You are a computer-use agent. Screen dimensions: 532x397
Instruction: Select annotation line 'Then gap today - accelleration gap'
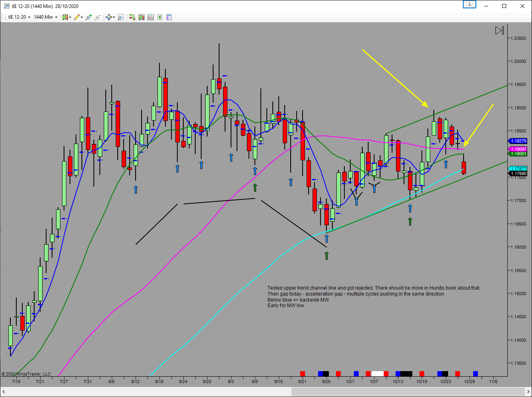click(356, 294)
